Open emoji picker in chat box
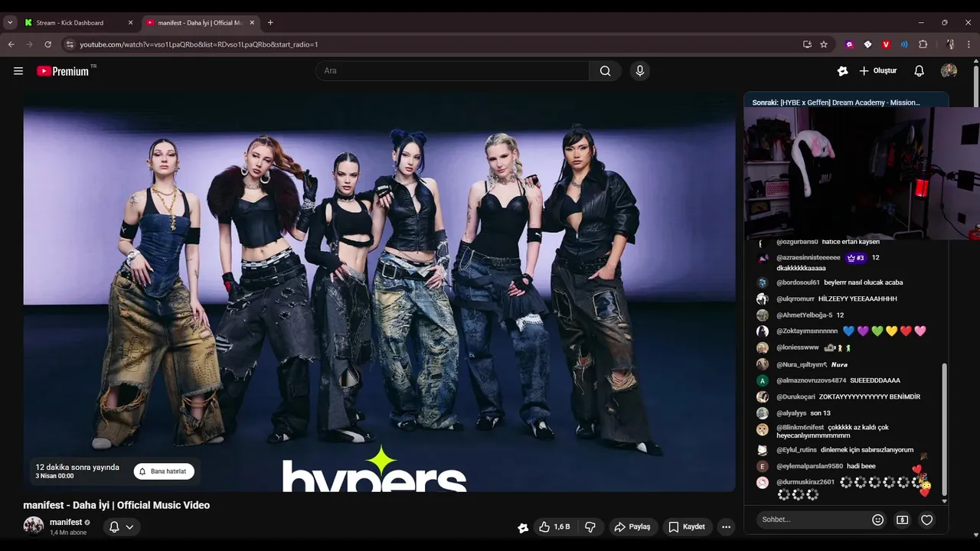 (878, 520)
